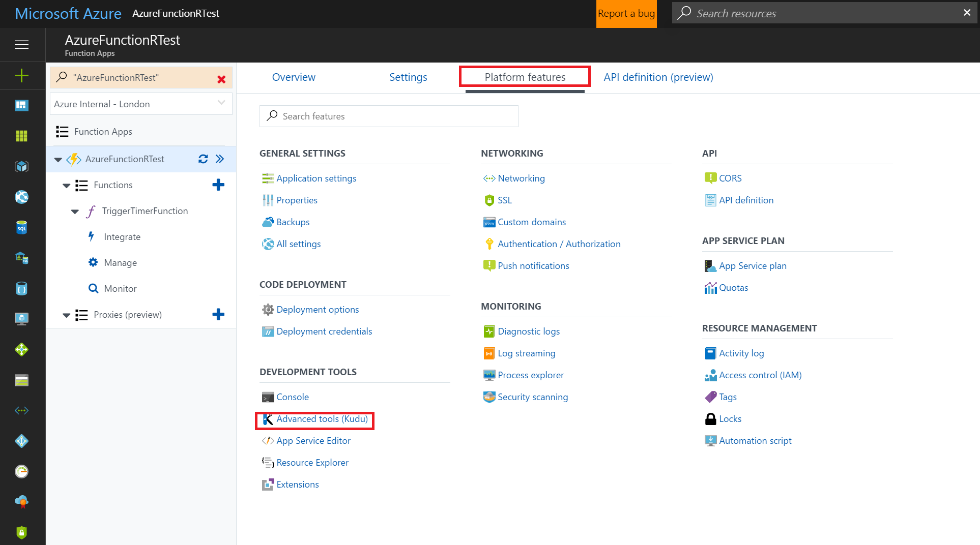Open Resource groups cube icon
This screenshot has width=980, height=545.
click(21, 166)
